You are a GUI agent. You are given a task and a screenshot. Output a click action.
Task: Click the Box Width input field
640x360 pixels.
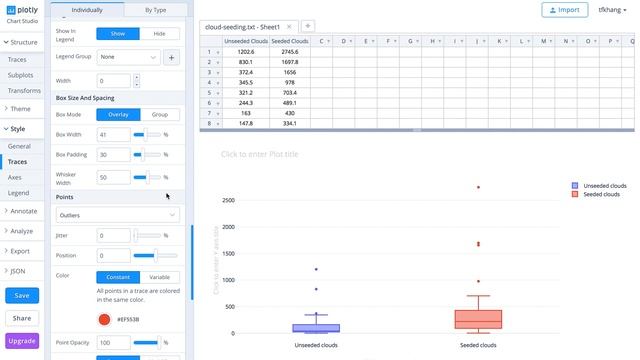tap(113, 135)
